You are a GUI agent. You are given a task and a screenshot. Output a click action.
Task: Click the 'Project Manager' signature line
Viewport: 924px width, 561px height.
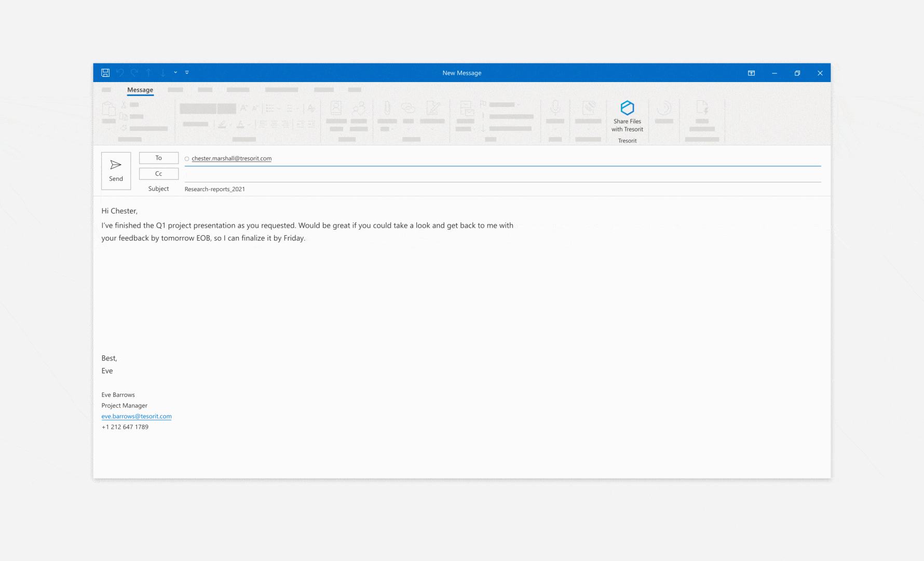[x=125, y=406]
